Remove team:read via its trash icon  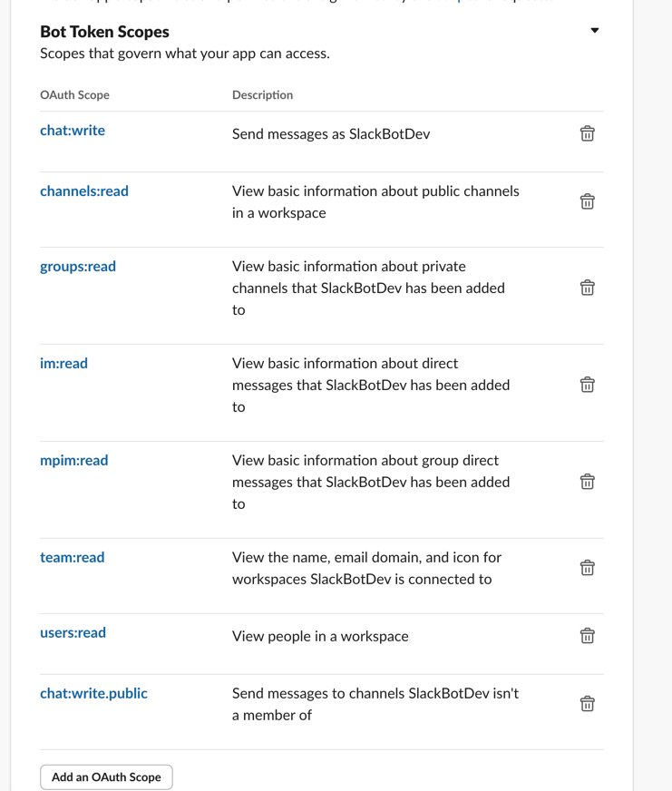coord(587,567)
